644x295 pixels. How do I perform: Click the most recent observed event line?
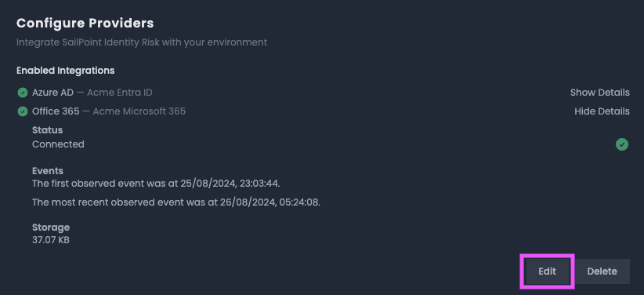click(175, 202)
